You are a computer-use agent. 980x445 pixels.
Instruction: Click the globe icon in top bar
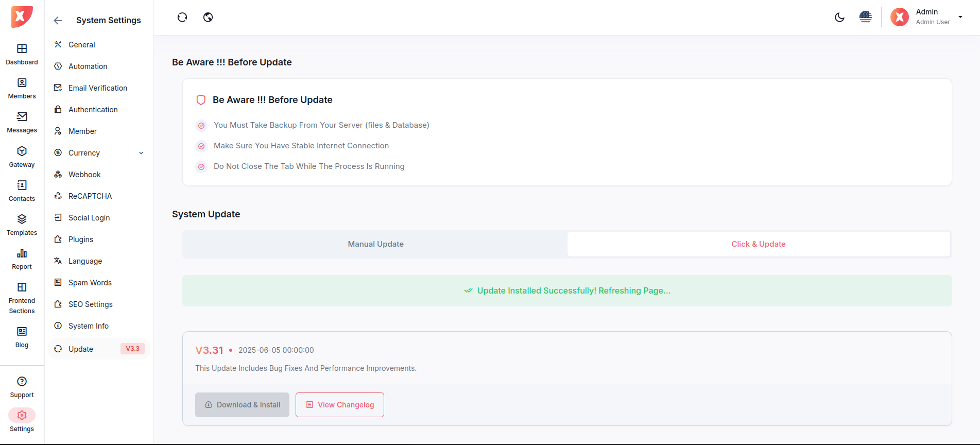tap(208, 18)
